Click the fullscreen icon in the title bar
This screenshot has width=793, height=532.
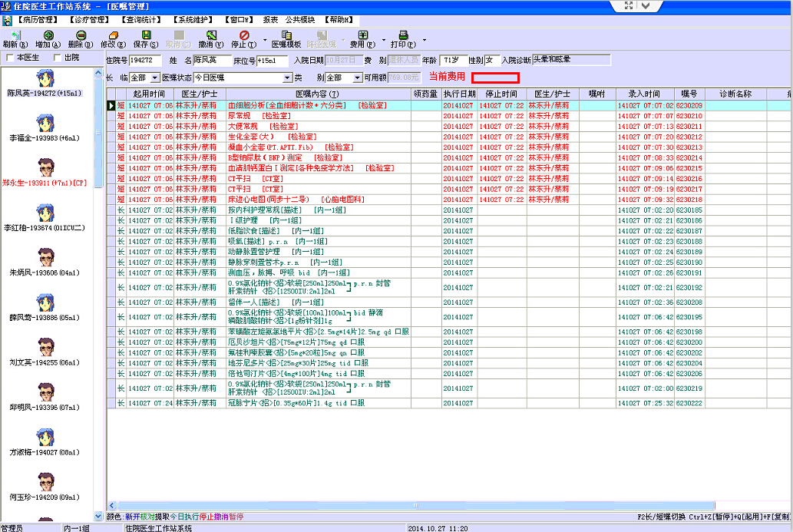pos(628,5)
